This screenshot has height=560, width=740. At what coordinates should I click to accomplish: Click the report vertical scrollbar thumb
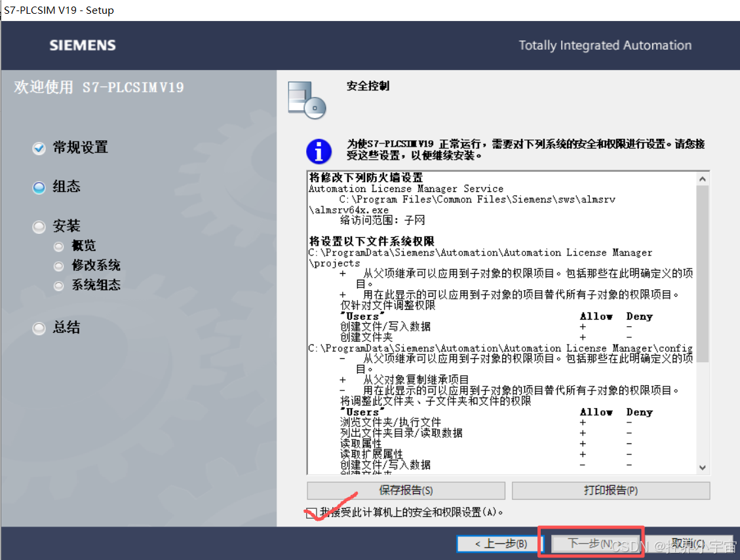point(702,274)
